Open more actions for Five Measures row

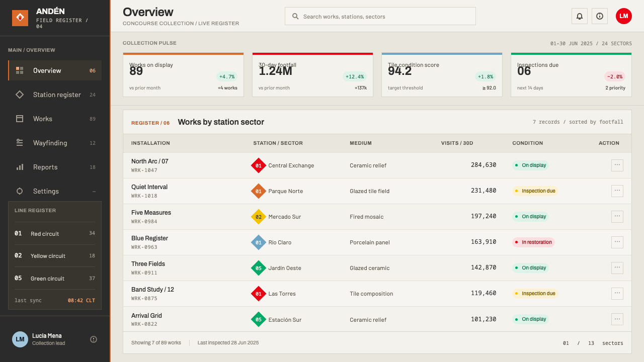(x=617, y=217)
